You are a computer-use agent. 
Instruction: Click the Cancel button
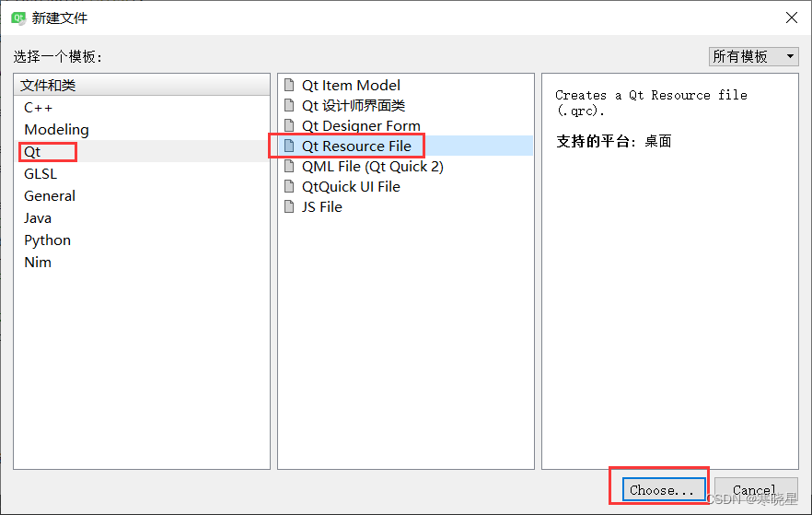coord(755,489)
